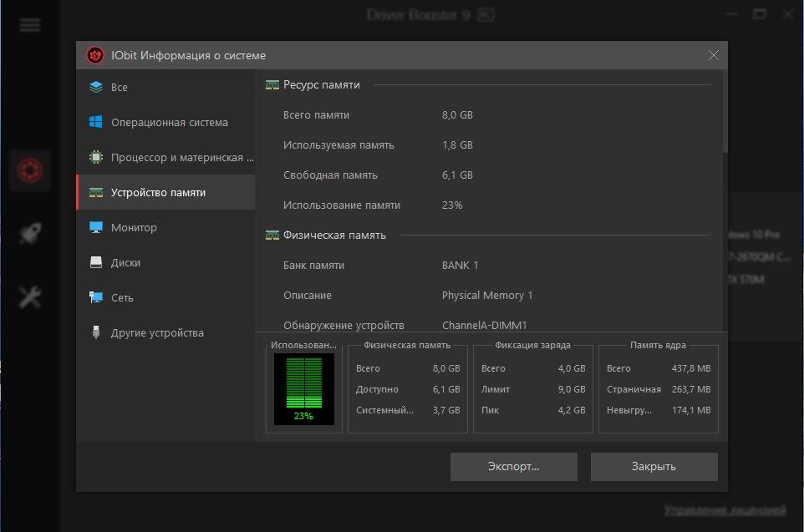
Task: Switch to Монитор section
Action: tap(165, 227)
